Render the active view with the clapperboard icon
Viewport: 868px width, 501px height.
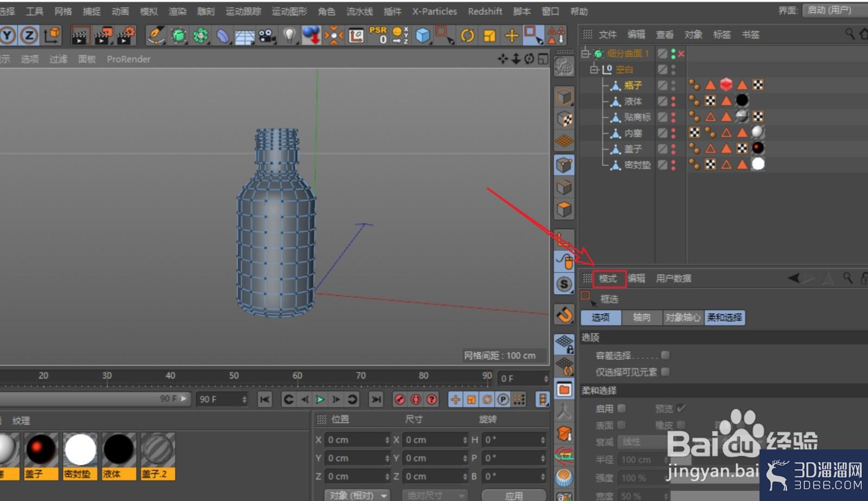(80, 36)
